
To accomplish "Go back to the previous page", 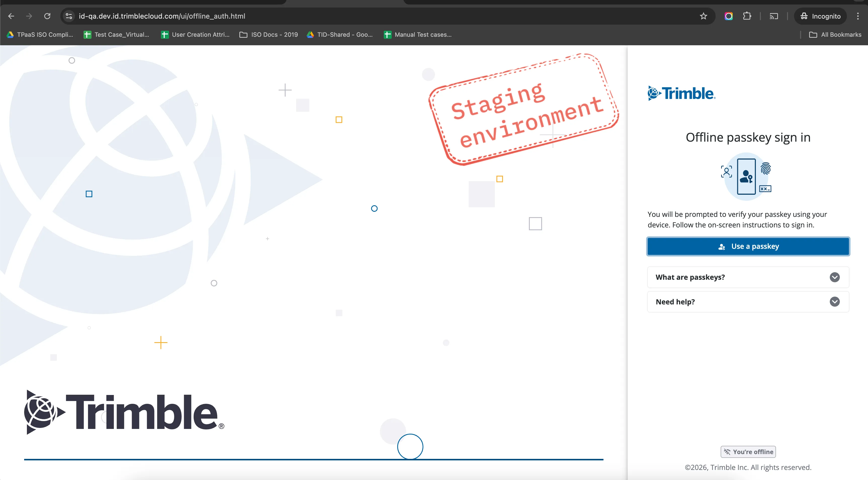I will (x=11, y=16).
